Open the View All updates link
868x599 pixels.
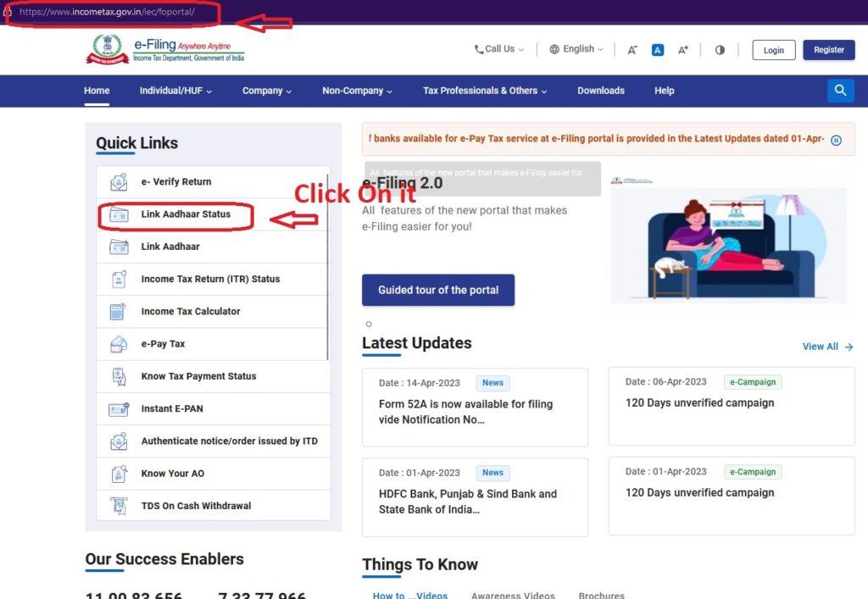(x=827, y=347)
